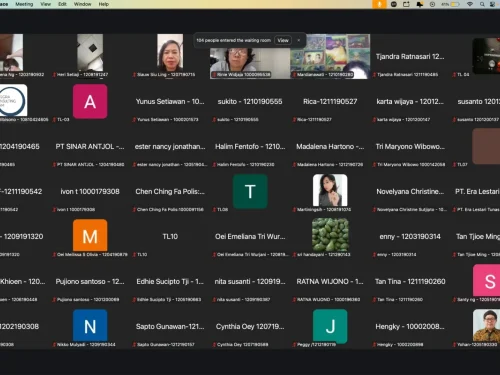The image size is (500, 375).
Task: Click the screen recording circle icon
Action: [432, 4]
